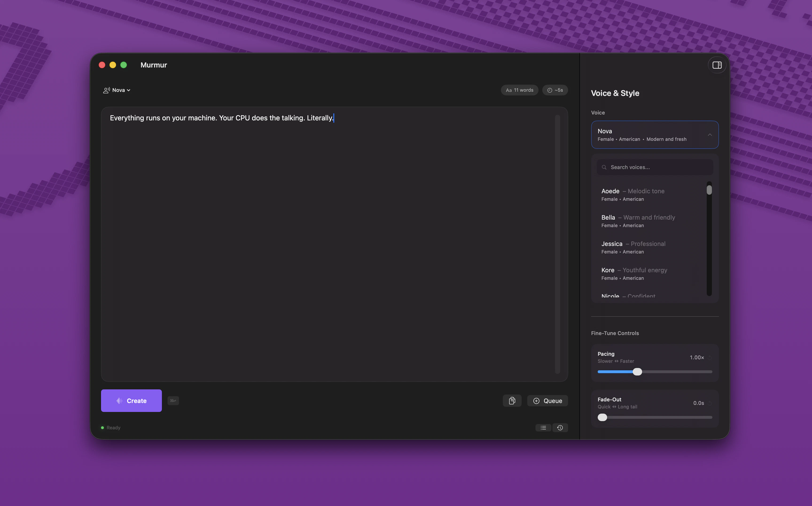Open the queue list icon
Viewport: 812px width, 506px height.
(543, 428)
